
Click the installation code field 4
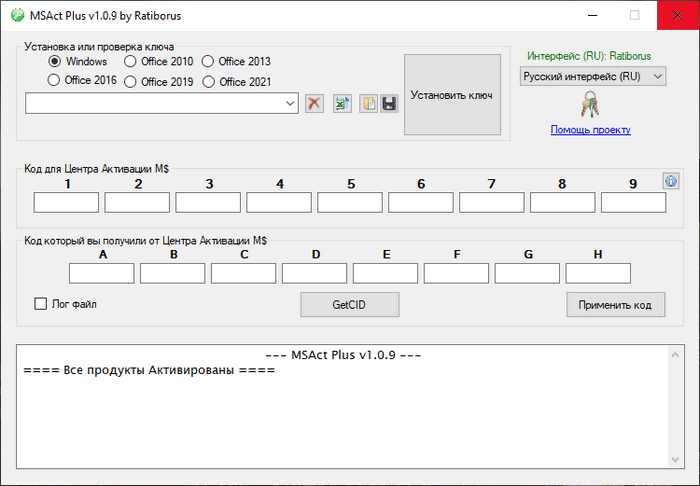(x=279, y=203)
